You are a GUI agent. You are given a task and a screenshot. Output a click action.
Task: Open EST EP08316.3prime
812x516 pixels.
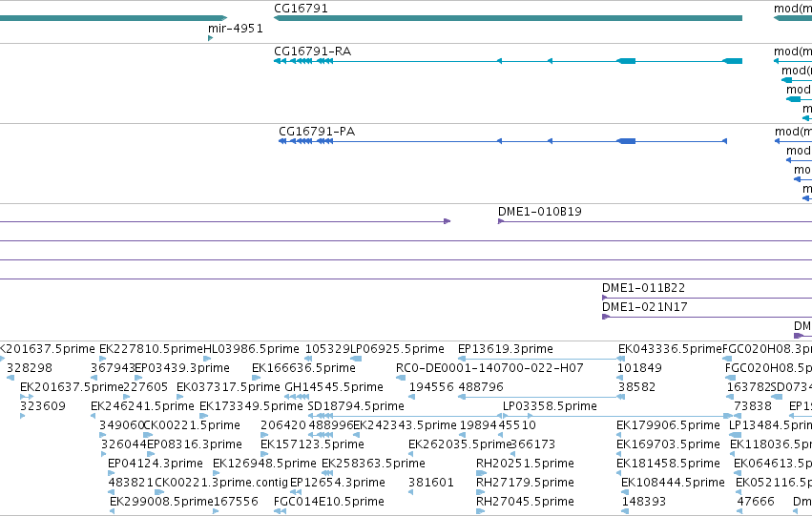195,444
